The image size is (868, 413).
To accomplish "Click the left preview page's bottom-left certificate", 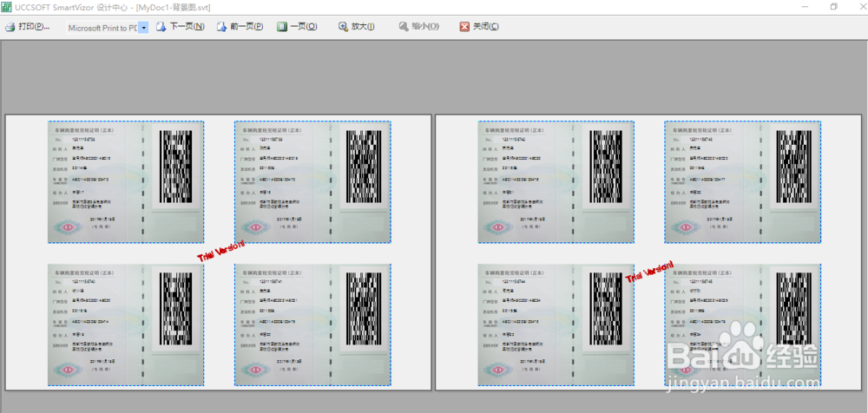I will pyautogui.click(x=126, y=324).
